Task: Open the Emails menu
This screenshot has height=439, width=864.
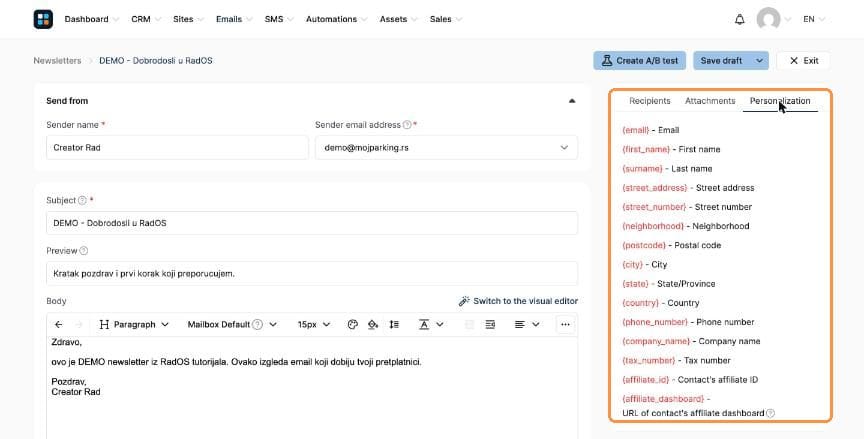Action: point(234,19)
